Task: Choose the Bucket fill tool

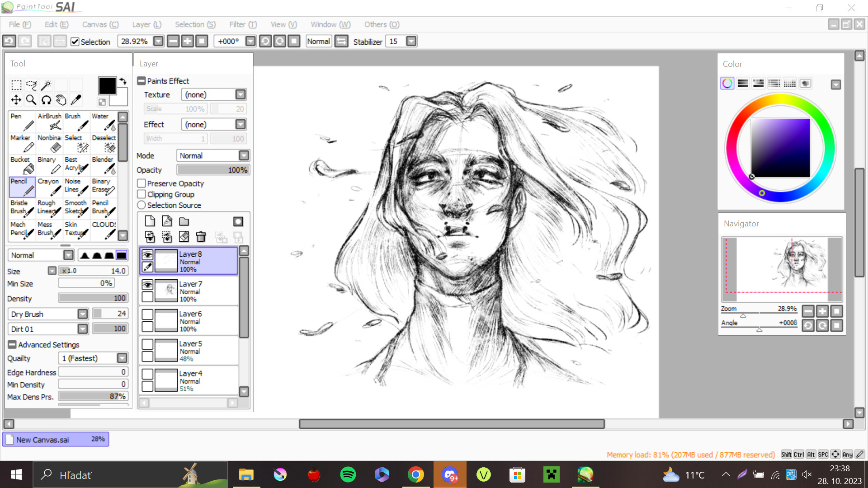Action: tap(22, 165)
